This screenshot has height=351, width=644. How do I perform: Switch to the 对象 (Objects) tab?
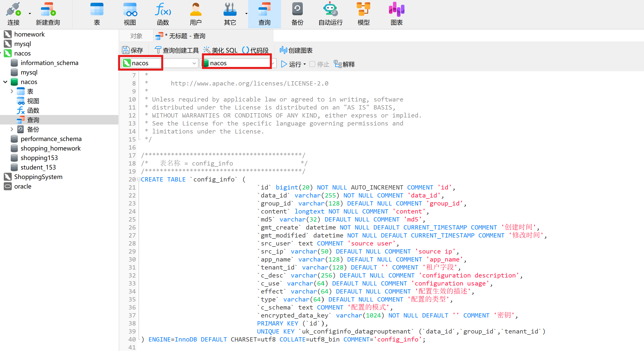(136, 36)
